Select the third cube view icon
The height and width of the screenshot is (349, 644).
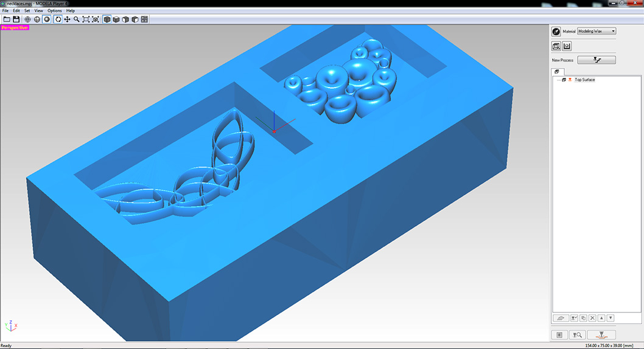coord(125,19)
